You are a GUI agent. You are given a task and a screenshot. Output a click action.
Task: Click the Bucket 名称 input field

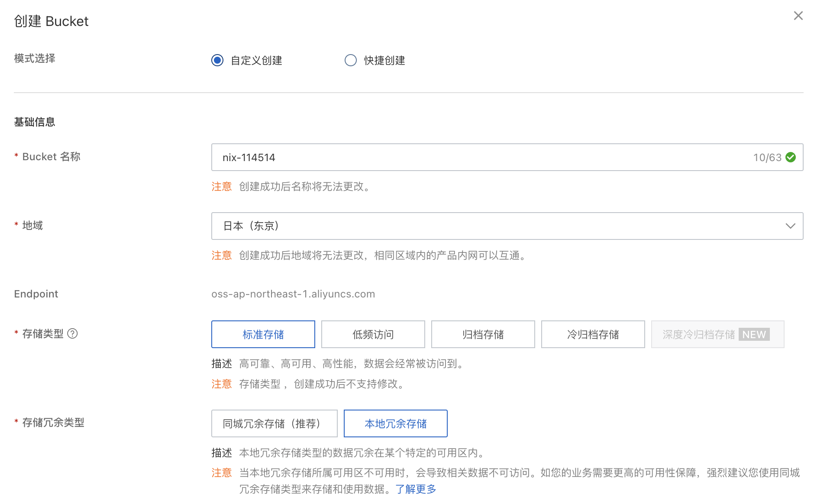pos(507,157)
